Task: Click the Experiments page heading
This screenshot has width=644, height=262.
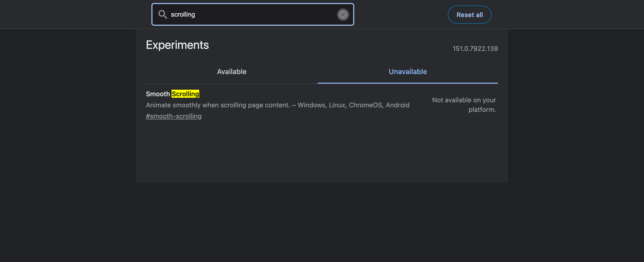Action: point(177,45)
